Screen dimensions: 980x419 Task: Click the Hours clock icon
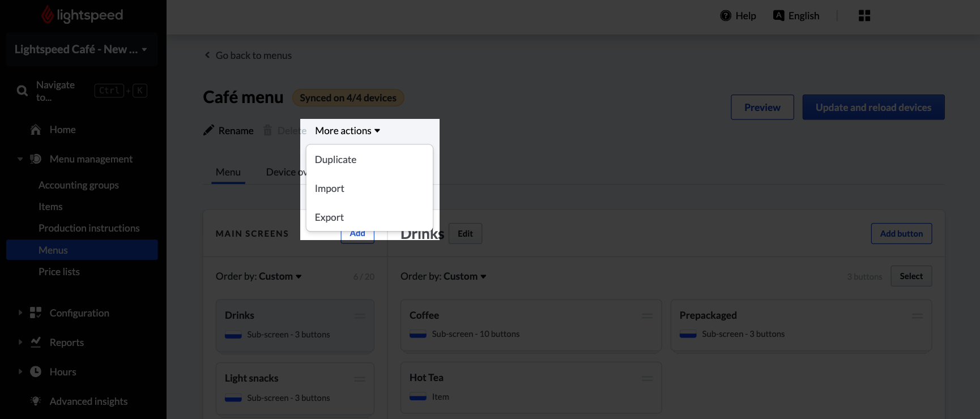click(36, 371)
